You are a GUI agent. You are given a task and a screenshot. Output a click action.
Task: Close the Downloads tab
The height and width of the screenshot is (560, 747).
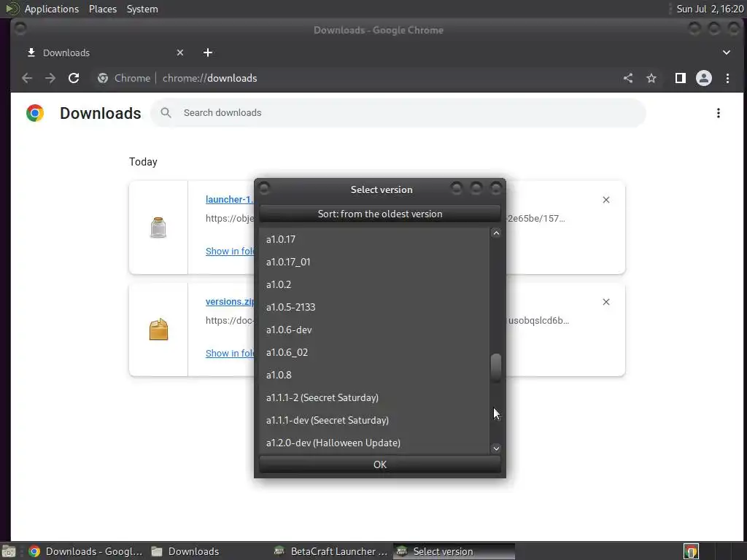pos(180,52)
